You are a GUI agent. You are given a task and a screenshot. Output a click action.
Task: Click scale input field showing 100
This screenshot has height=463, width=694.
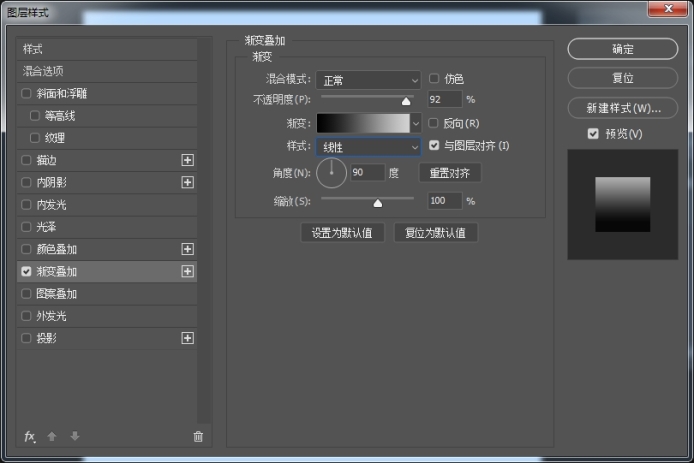pos(445,201)
